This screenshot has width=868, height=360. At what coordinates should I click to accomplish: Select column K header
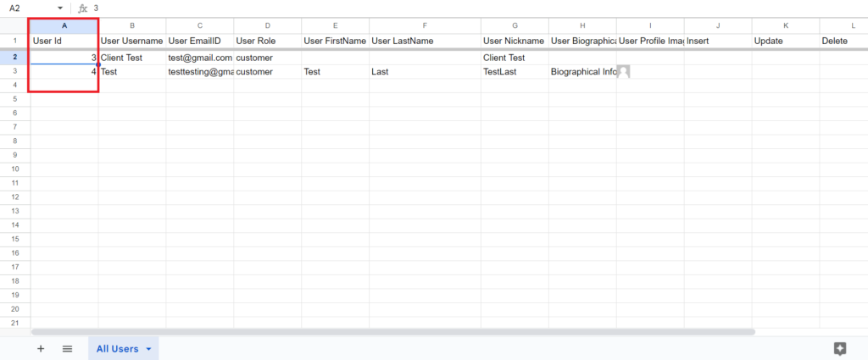(x=786, y=25)
